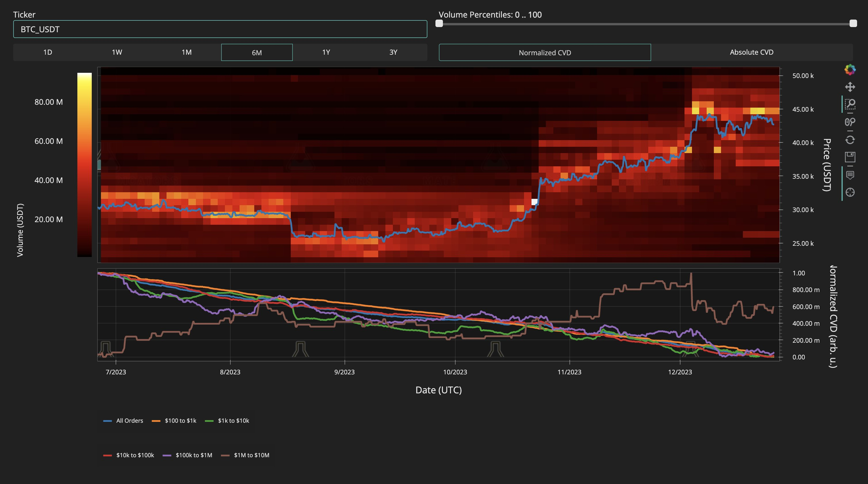The image size is (868, 484).
Task: Save chart with floppy disk icon
Action: [850, 157]
